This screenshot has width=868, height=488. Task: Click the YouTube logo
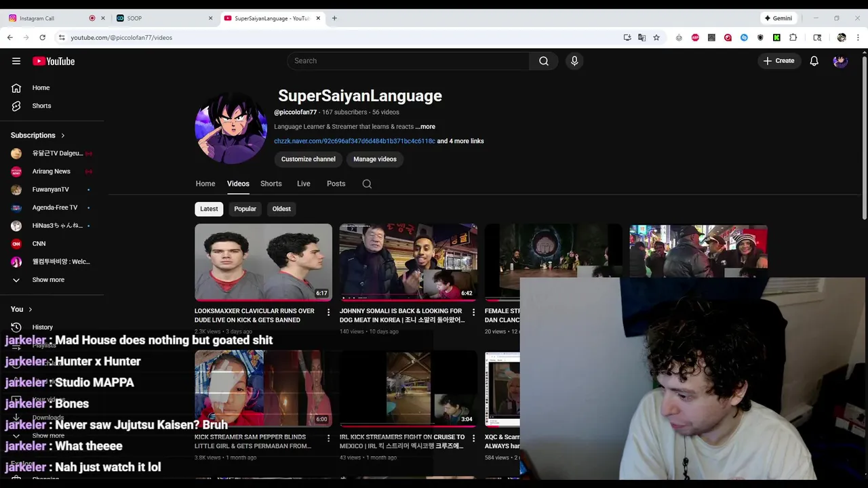[x=54, y=61]
